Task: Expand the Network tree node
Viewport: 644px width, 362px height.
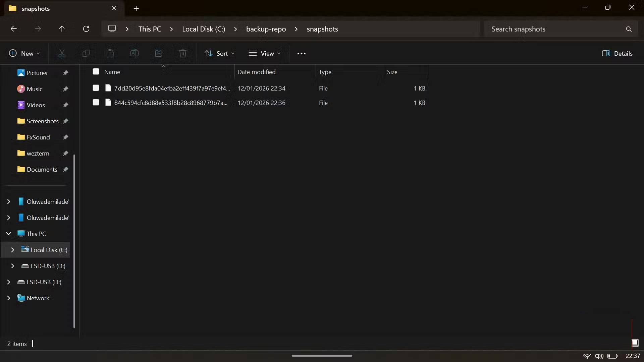Action: [9, 298]
